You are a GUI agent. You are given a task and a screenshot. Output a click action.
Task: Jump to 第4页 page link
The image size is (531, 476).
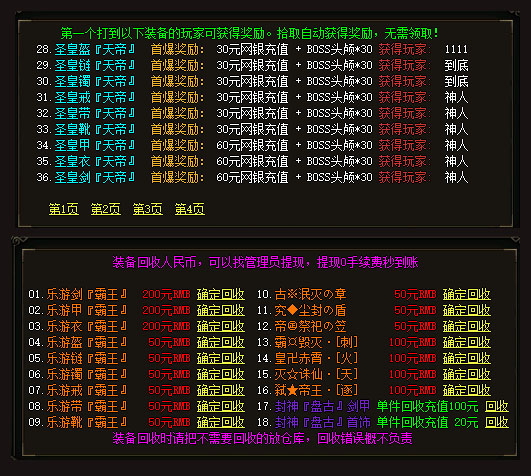190,209
